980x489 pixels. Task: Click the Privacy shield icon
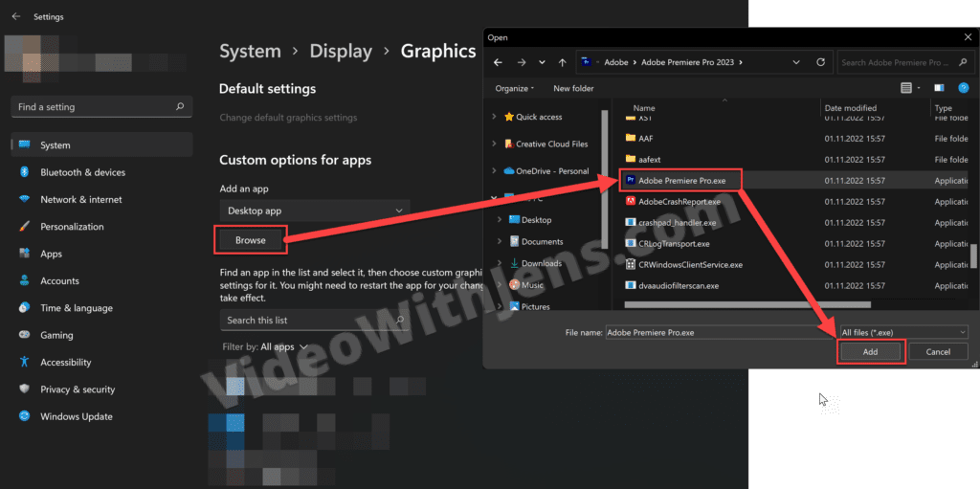tap(25, 389)
